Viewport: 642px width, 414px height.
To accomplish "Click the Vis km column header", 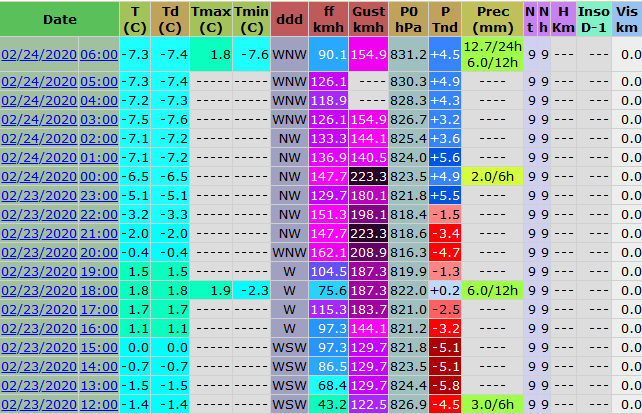I will click(x=626, y=19).
